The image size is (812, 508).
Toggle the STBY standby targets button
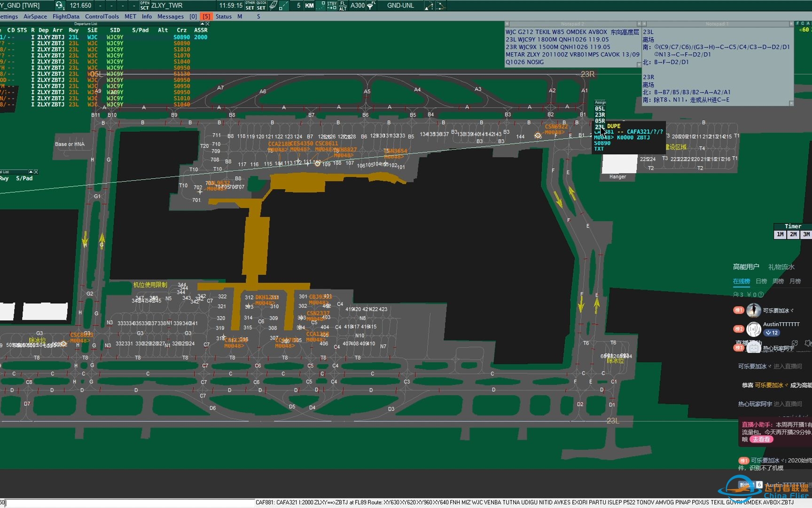click(x=332, y=5)
